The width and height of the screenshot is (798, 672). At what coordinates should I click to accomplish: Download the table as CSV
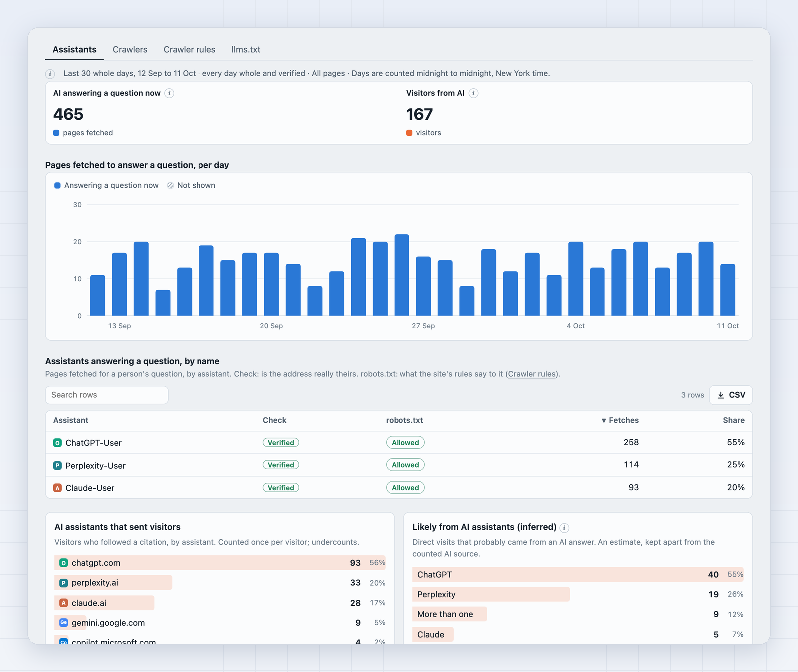pos(731,395)
